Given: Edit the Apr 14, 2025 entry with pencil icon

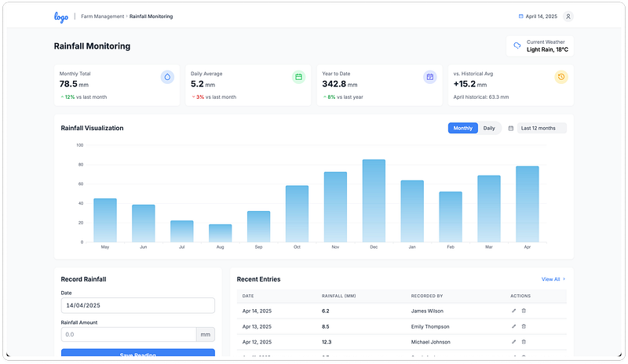Looking at the screenshot, I should tap(513, 311).
